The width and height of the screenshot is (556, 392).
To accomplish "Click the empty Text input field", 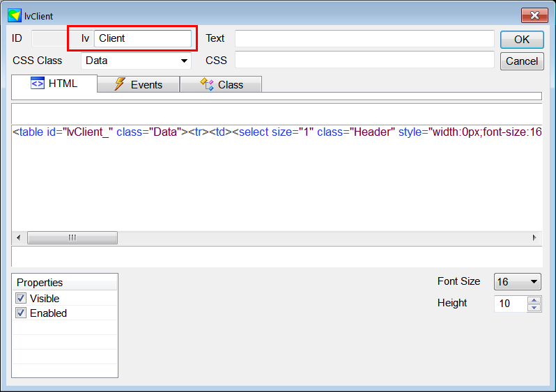I will click(364, 38).
